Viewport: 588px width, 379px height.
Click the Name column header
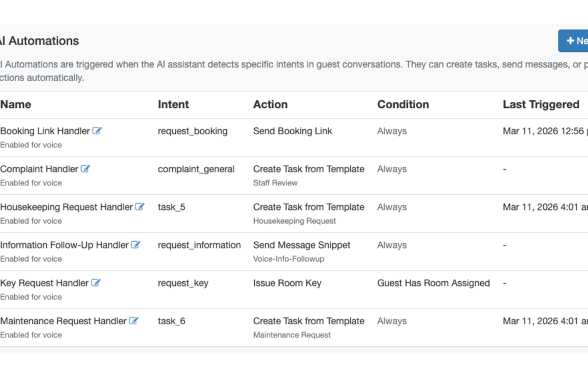tap(15, 104)
